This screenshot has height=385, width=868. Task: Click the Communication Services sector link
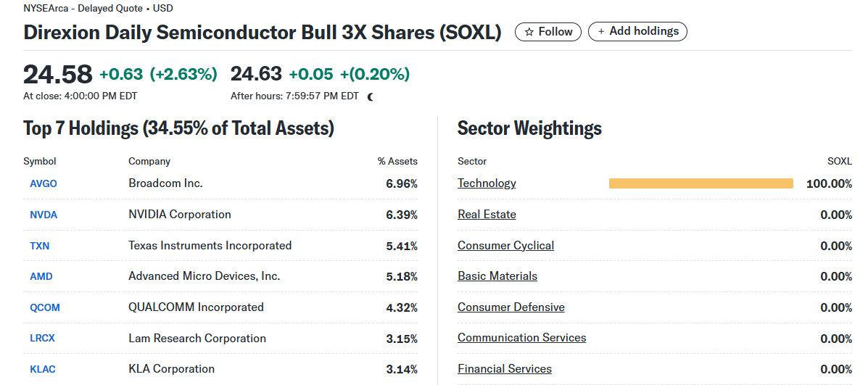tap(521, 338)
